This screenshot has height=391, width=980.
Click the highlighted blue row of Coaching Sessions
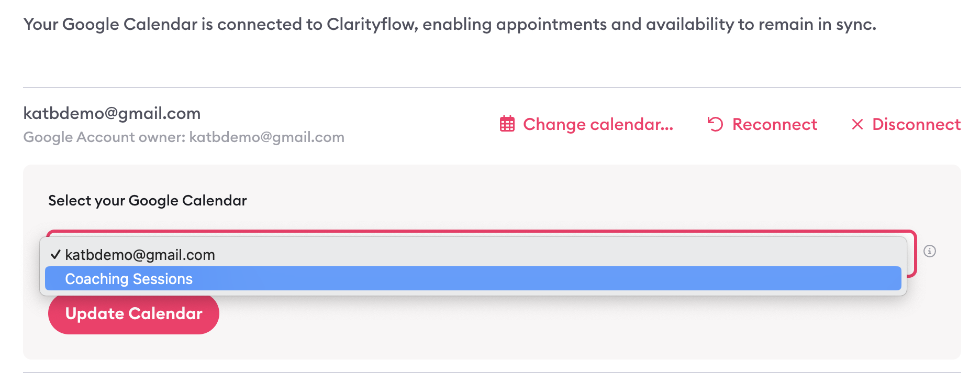point(473,278)
